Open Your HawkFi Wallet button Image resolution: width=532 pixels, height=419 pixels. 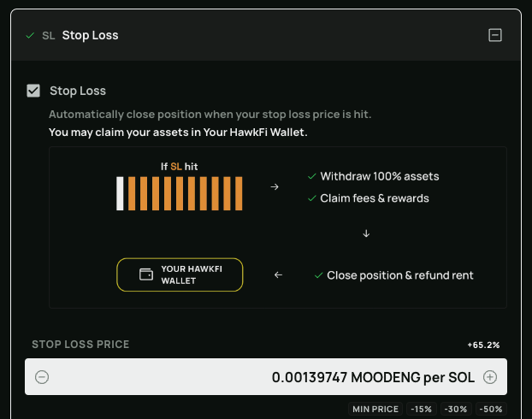pos(180,275)
